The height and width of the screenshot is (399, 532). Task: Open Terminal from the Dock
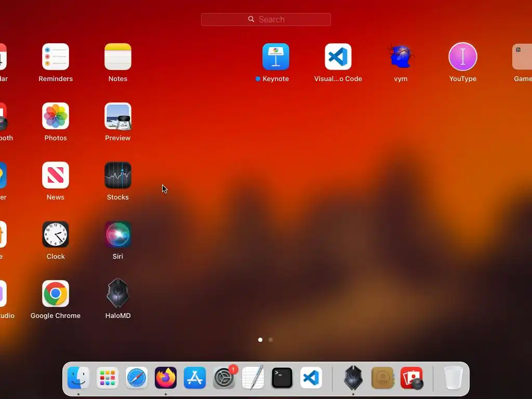pyautogui.click(x=282, y=378)
